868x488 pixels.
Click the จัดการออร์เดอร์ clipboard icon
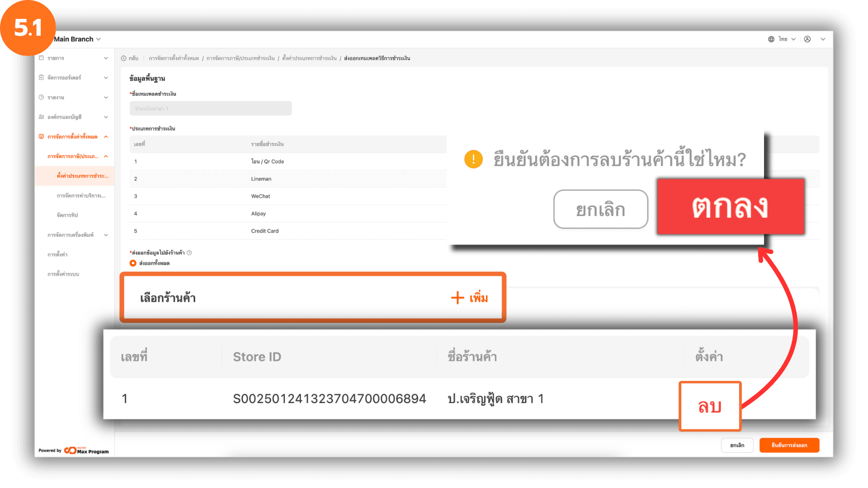[x=42, y=77]
